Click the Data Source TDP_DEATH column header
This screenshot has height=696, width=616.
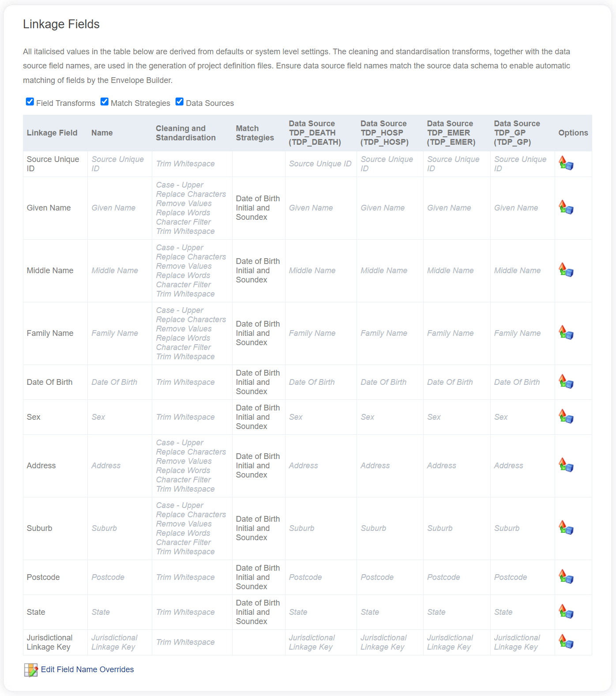pos(315,133)
